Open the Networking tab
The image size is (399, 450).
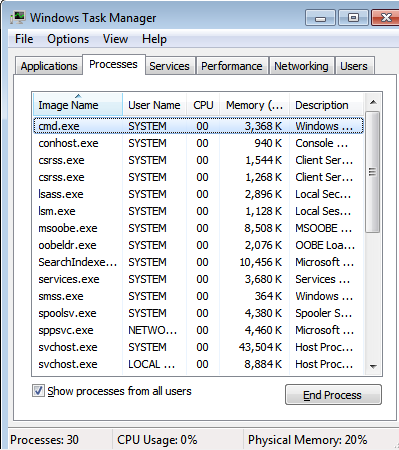301,66
